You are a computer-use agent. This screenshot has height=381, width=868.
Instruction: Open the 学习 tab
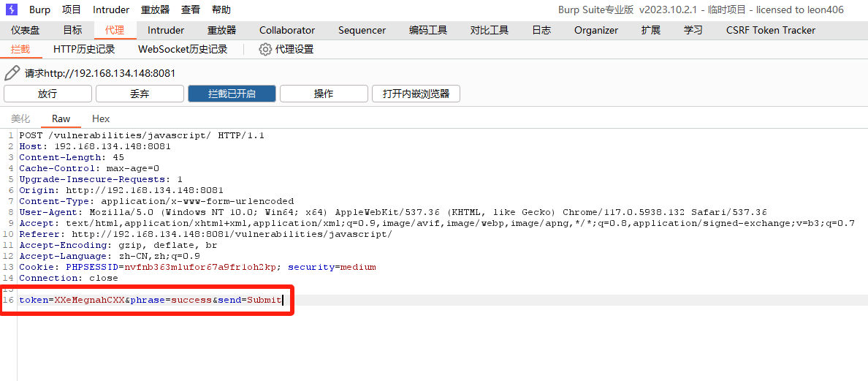coord(693,31)
